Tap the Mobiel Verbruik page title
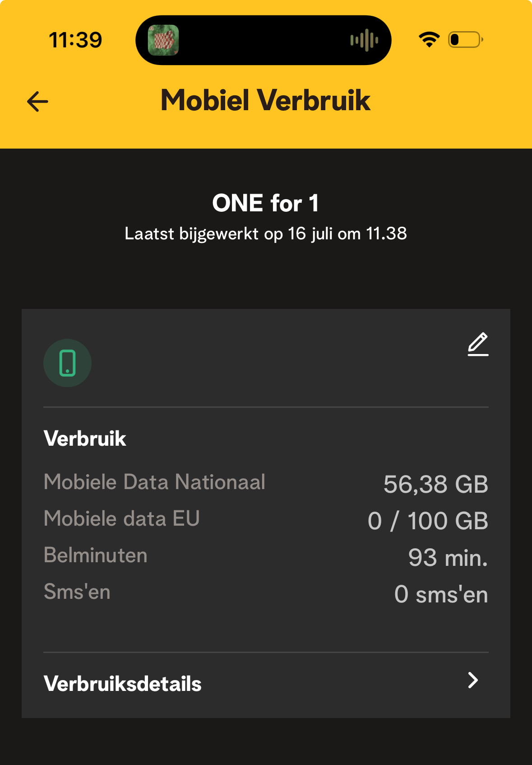The image size is (532, 765). (x=265, y=100)
